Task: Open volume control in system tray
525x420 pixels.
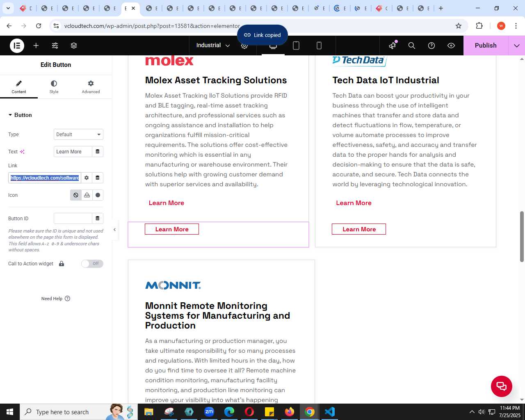Action: (482, 412)
